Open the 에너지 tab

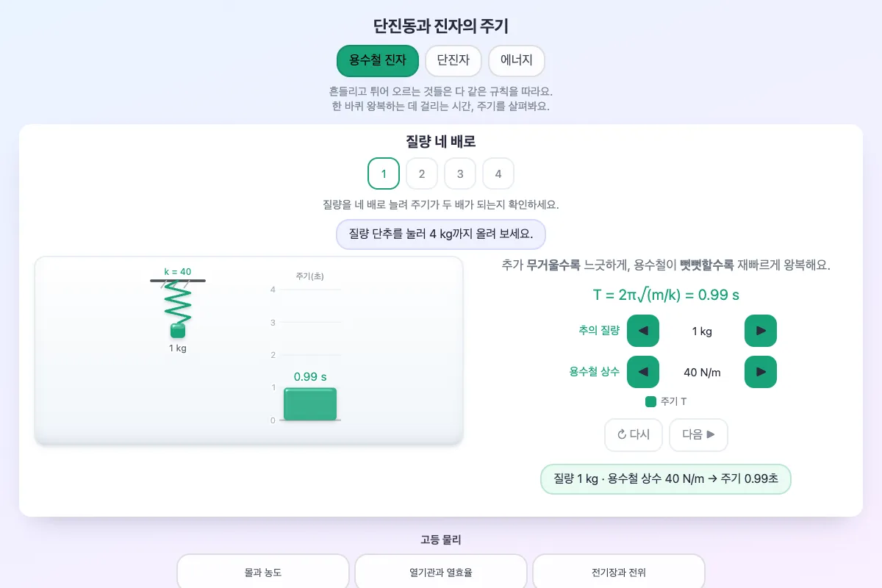(x=517, y=61)
